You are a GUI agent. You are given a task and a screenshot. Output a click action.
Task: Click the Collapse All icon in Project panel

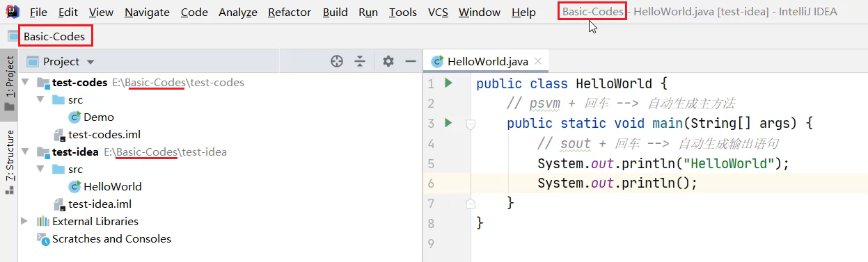pos(359,61)
